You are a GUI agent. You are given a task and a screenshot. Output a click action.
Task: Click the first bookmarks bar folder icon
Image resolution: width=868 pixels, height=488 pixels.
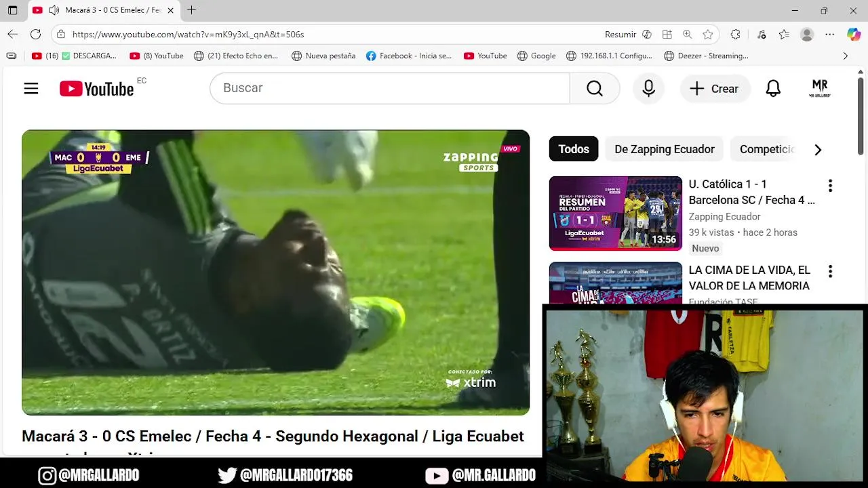coord(11,56)
